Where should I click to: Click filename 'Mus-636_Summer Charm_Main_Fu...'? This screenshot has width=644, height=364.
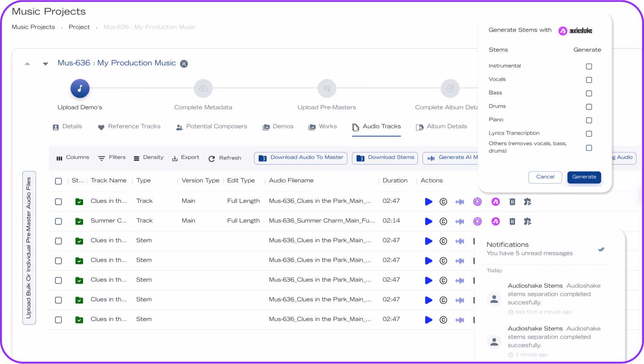pos(322,221)
